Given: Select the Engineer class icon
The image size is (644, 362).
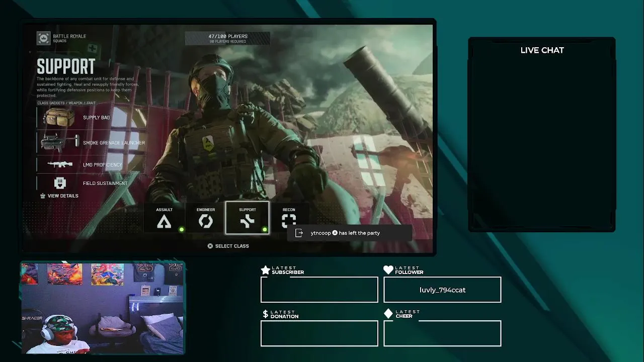Looking at the screenshot, I should click(x=206, y=222).
